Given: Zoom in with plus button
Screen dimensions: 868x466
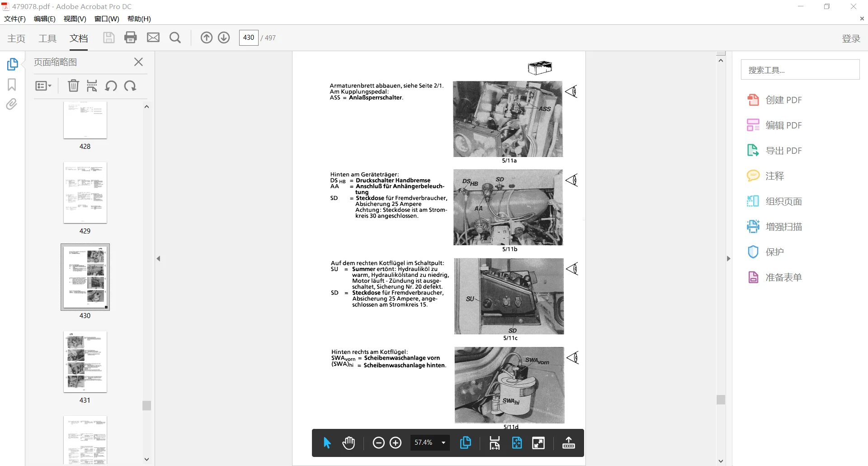Looking at the screenshot, I should tap(396, 443).
